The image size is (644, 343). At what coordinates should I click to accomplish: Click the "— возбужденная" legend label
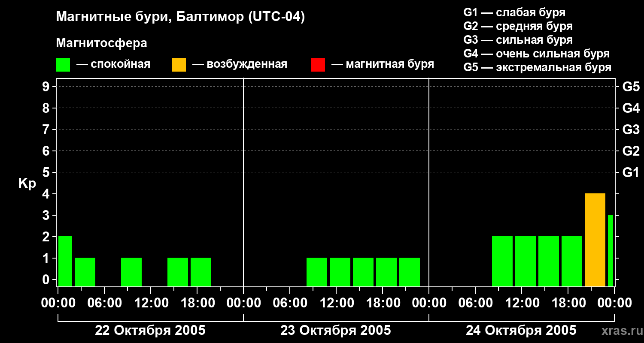point(240,64)
